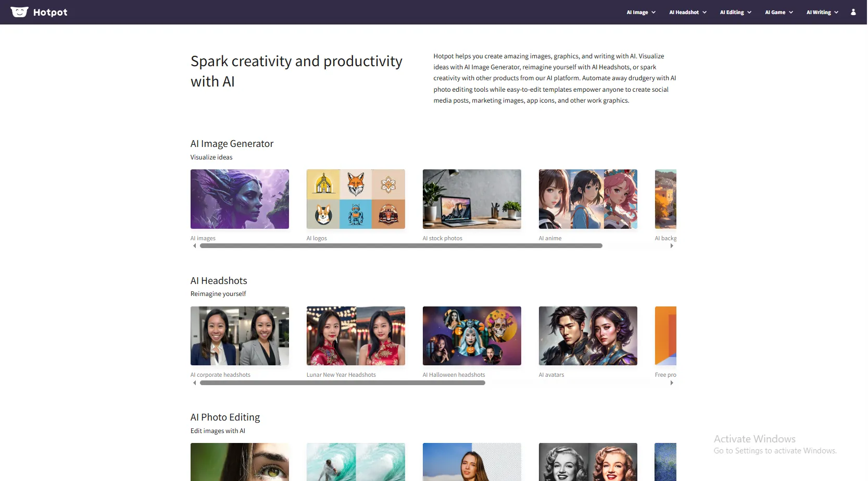
Task: Open the orange Free pro thumbnail
Action: point(665,336)
